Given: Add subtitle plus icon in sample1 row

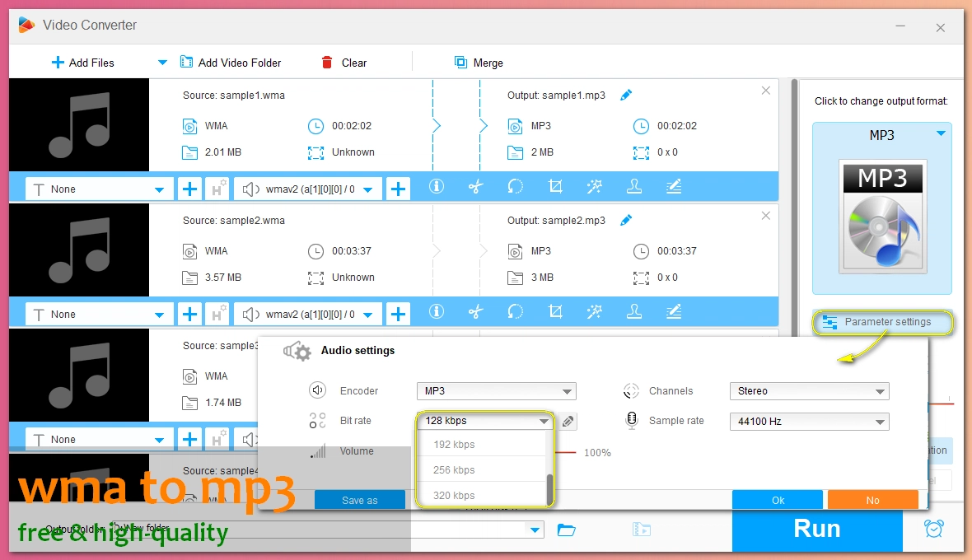Looking at the screenshot, I should pyautogui.click(x=189, y=189).
